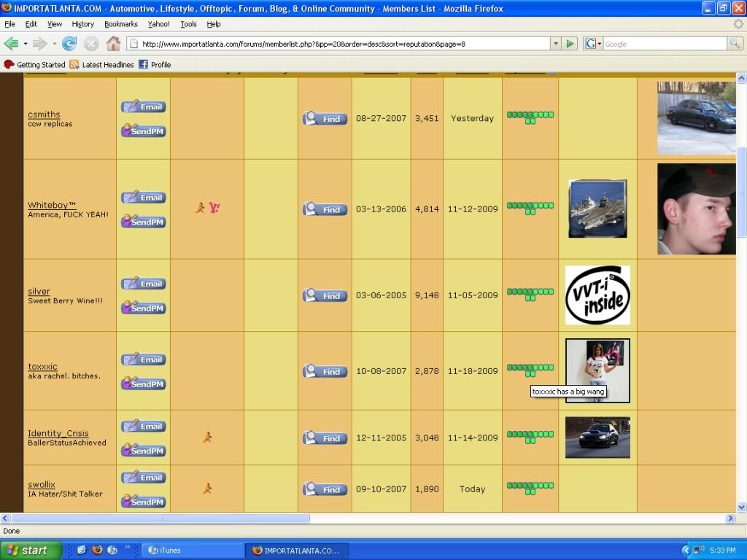Open the Tools menu

188,24
